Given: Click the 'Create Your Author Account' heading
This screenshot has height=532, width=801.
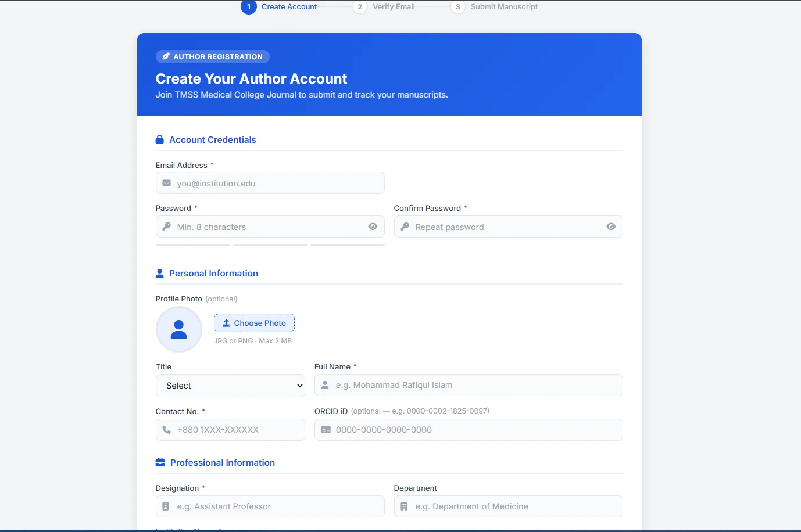Looking at the screenshot, I should tap(251, 79).
